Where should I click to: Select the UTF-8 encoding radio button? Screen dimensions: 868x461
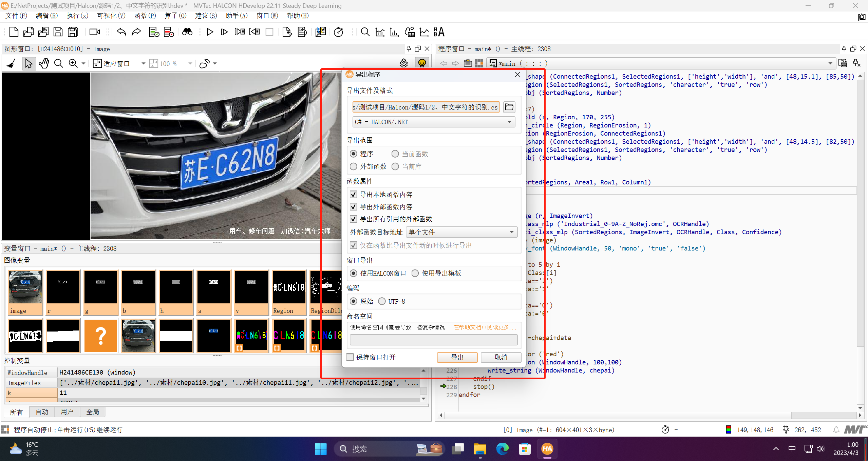(382, 301)
